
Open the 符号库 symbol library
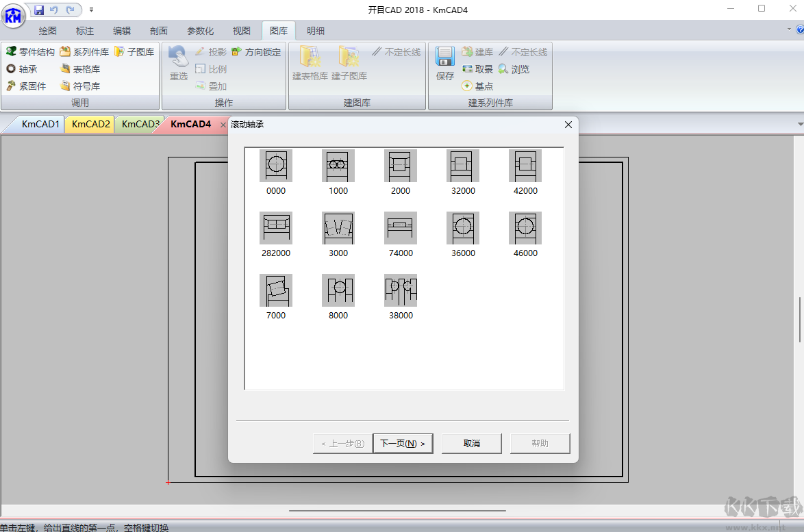[79, 86]
